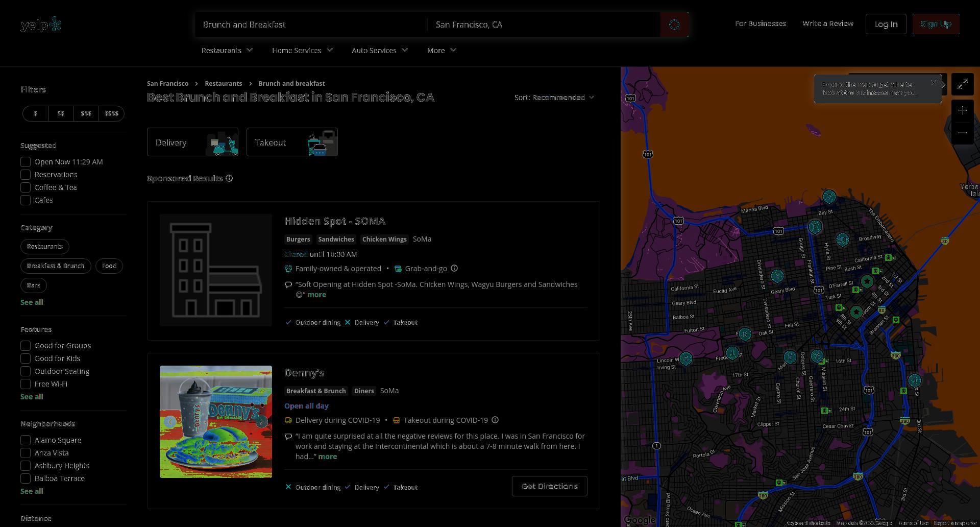The width and height of the screenshot is (980, 527).
Task: Click Get Directions for Denny's
Action: click(550, 486)
